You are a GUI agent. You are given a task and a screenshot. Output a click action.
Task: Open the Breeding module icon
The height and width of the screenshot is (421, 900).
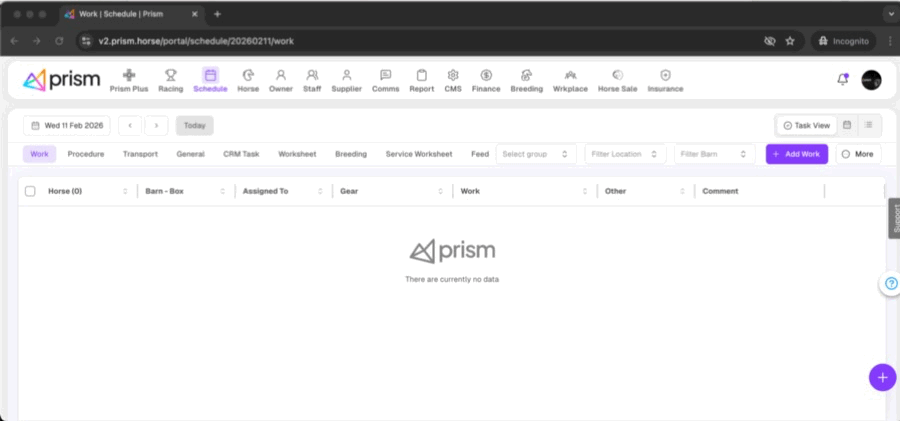tap(526, 76)
